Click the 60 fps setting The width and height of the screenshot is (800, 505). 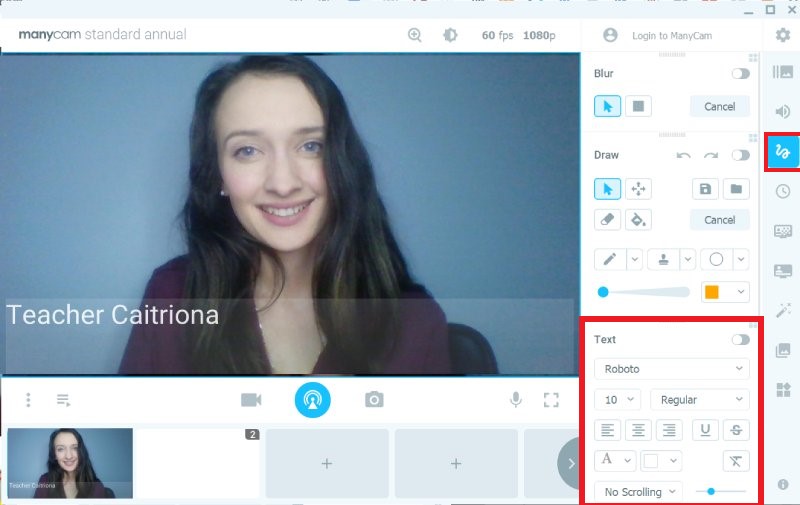pos(497,35)
